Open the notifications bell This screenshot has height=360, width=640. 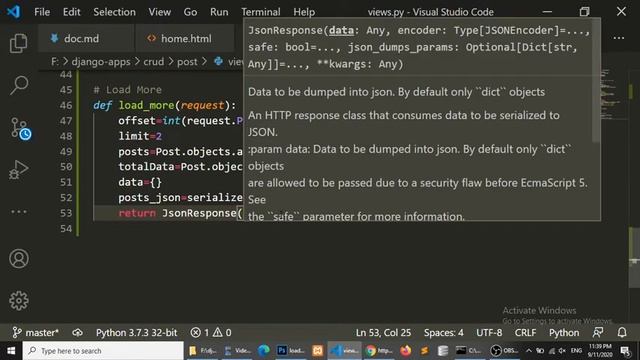point(622,333)
